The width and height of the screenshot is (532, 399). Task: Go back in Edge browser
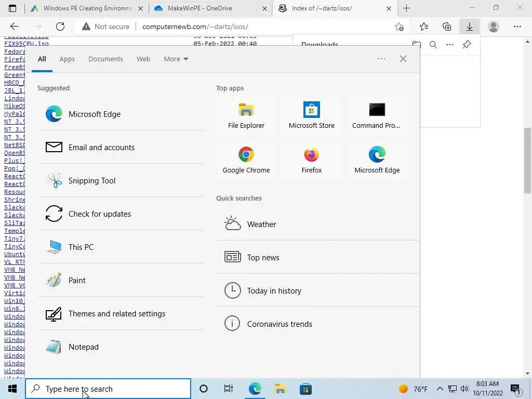point(14,26)
